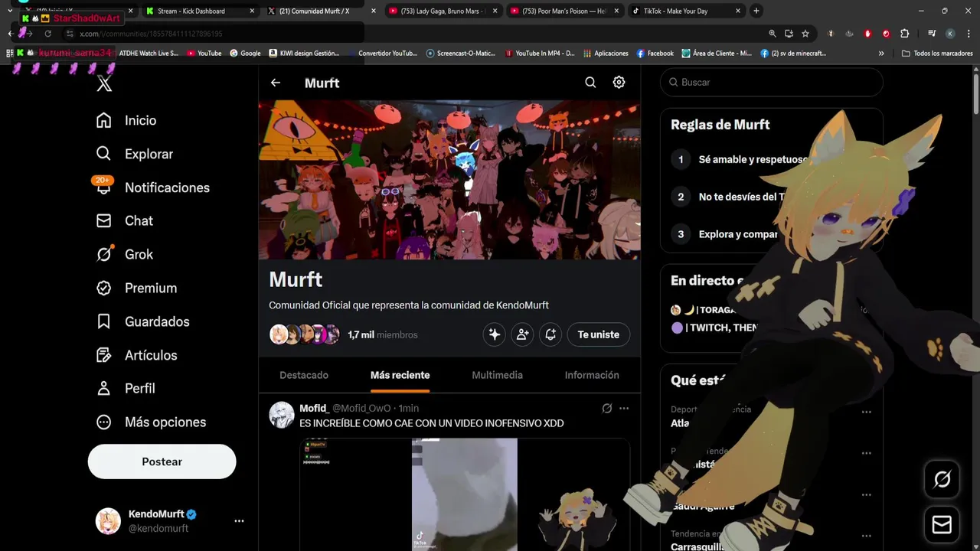Image resolution: width=980 pixels, height=551 pixels.
Task: Open the TORAGA live broadcast entry
Action: (703, 310)
